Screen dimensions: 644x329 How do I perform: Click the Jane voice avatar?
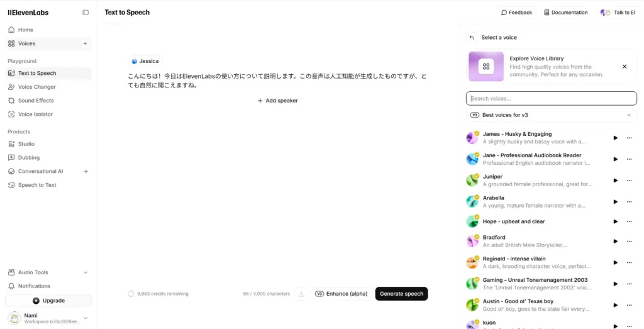point(472,159)
